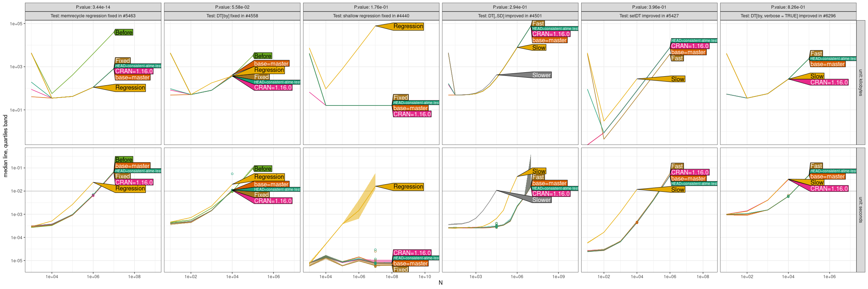Click 'Fixed' label in shallow seconds panel
Viewport: 868px width, 289px height.
[401, 269]
